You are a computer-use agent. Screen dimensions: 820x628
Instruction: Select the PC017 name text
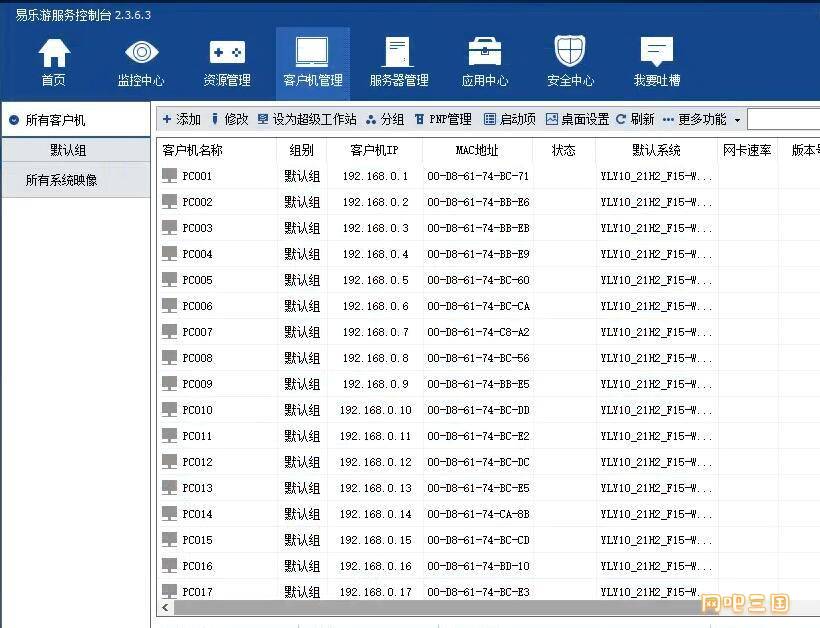[x=197, y=592]
